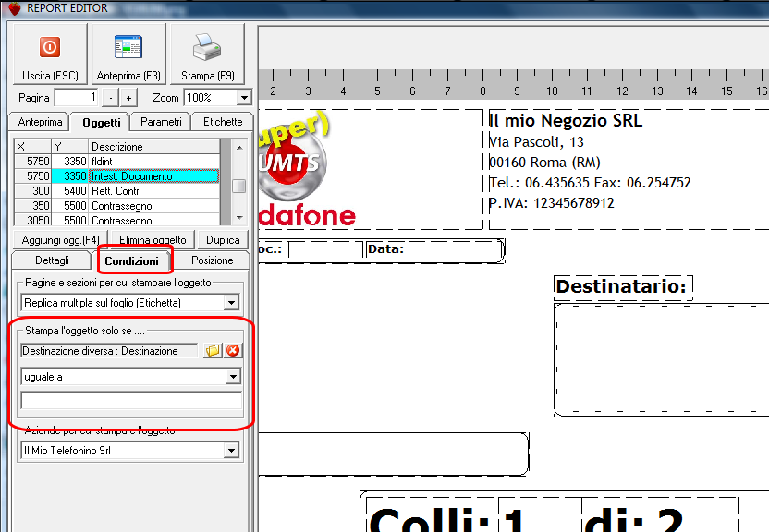Click the objects list scroll down arrow
Image resolution: width=769 pixels, height=532 pixels.
coord(239,217)
